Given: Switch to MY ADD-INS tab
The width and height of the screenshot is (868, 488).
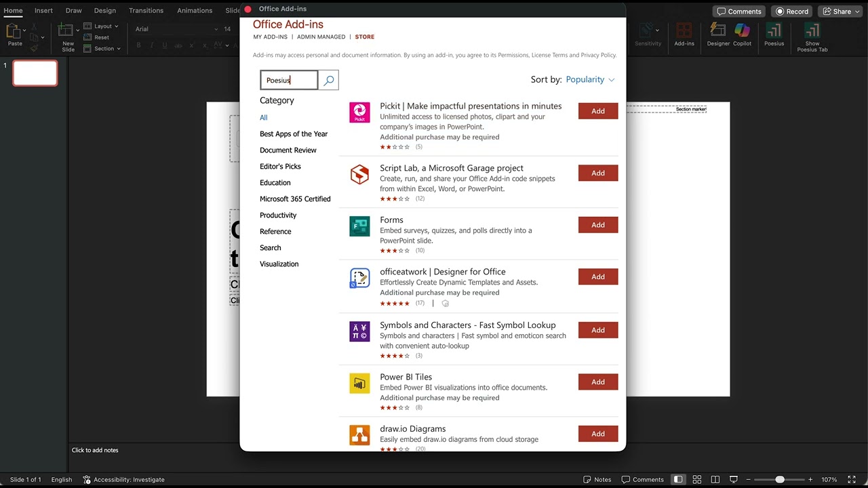Looking at the screenshot, I should click(271, 37).
